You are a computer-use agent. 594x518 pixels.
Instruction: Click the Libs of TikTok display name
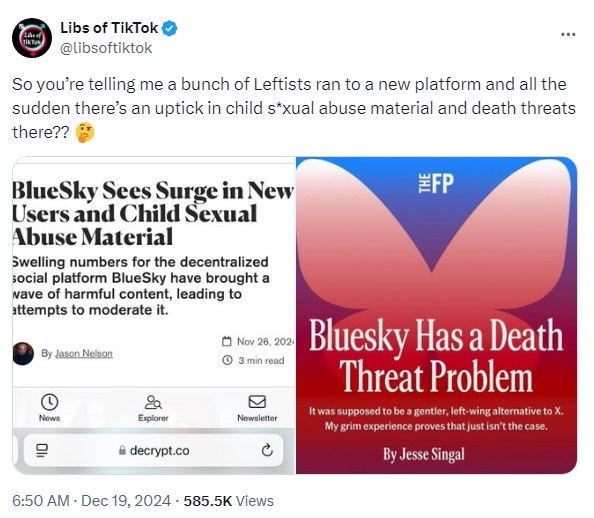pyautogui.click(x=109, y=28)
